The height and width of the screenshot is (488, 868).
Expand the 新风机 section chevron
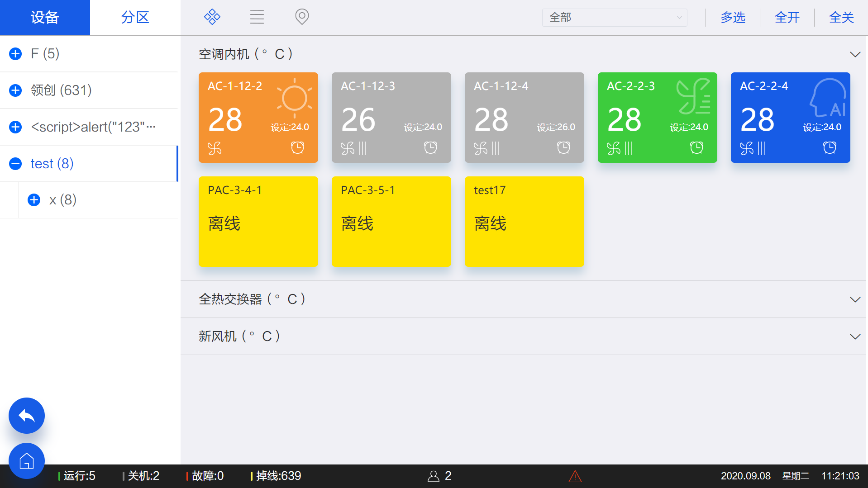coord(855,336)
